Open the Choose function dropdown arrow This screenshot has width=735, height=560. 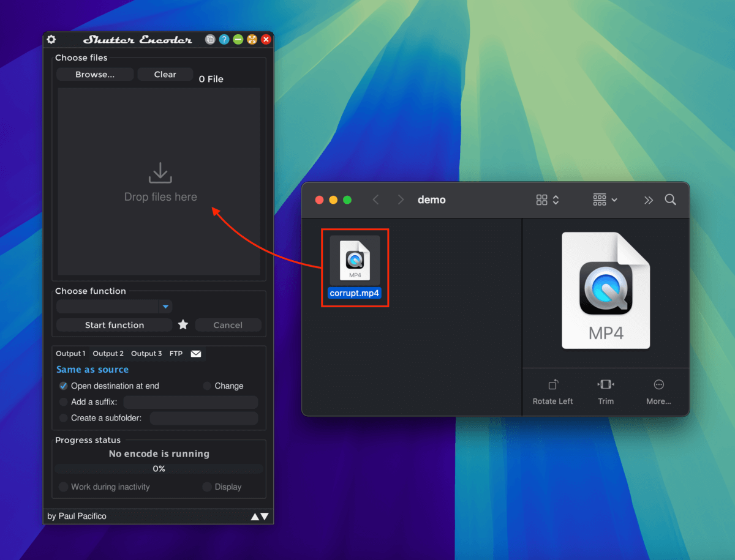165,306
